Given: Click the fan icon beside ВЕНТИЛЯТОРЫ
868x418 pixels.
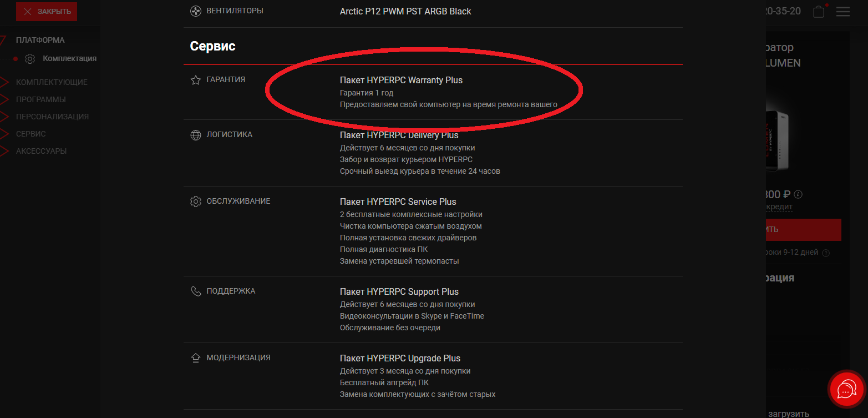Looking at the screenshot, I should pos(195,11).
